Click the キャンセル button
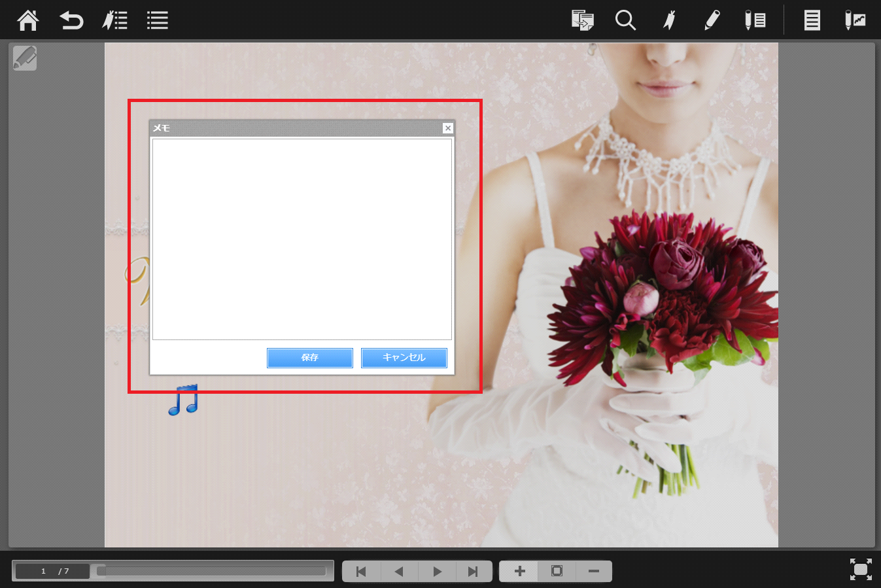Screen dimensions: 881x588 (x=404, y=358)
